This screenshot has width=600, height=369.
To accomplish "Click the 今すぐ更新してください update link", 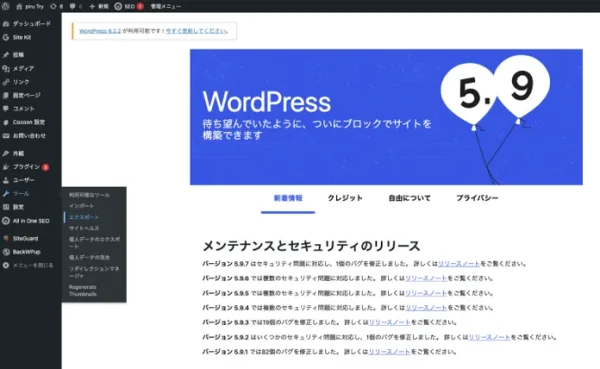I will click(x=196, y=31).
